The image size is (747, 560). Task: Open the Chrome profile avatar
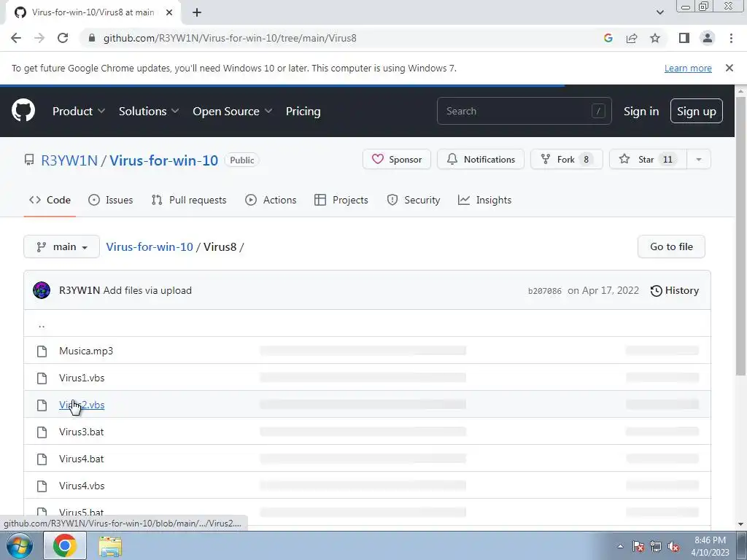point(708,38)
